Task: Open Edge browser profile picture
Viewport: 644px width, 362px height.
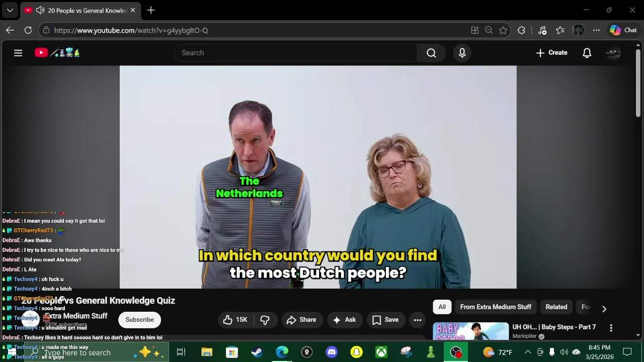Action: [578, 30]
